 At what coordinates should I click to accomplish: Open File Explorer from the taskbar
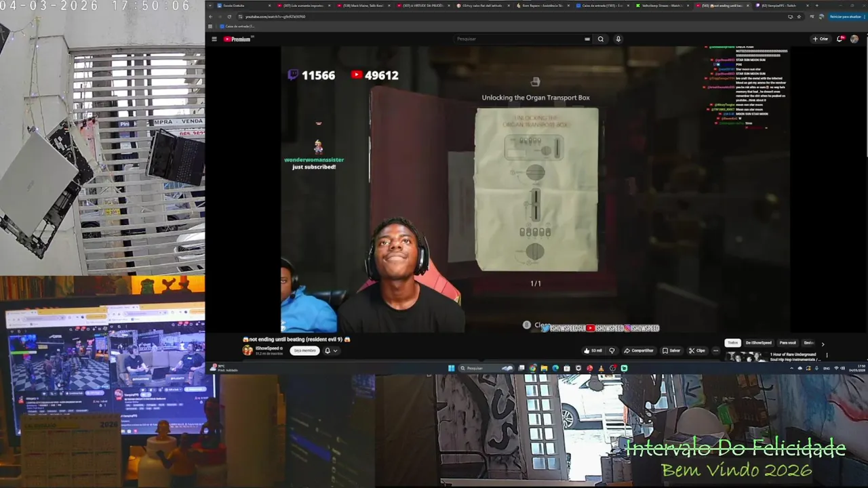coord(544,369)
